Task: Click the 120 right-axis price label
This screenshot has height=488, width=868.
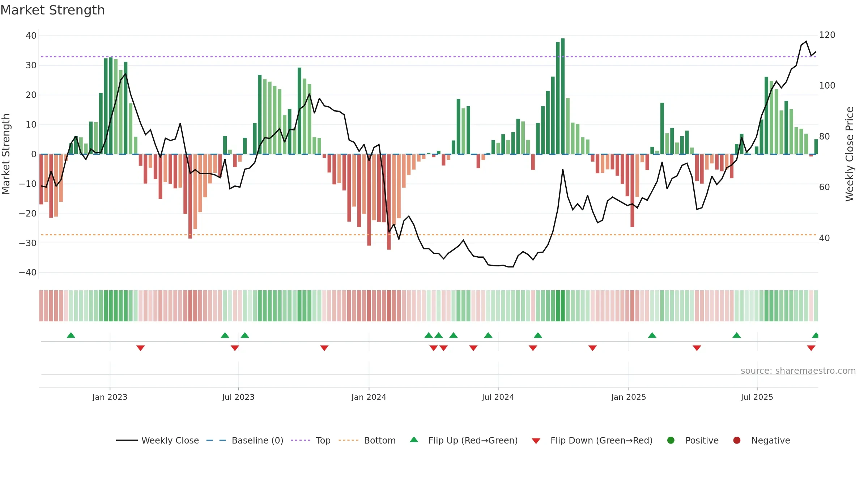Action: (x=827, y=35)
